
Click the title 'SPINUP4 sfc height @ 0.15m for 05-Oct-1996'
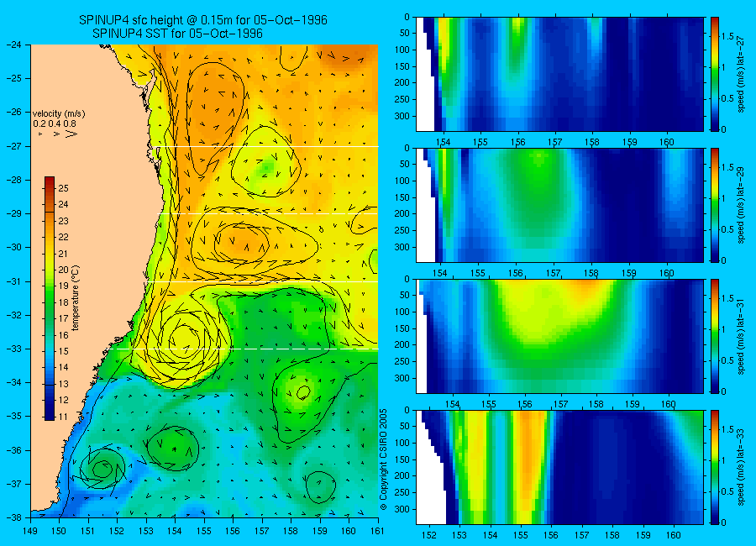tap(203, 20)
